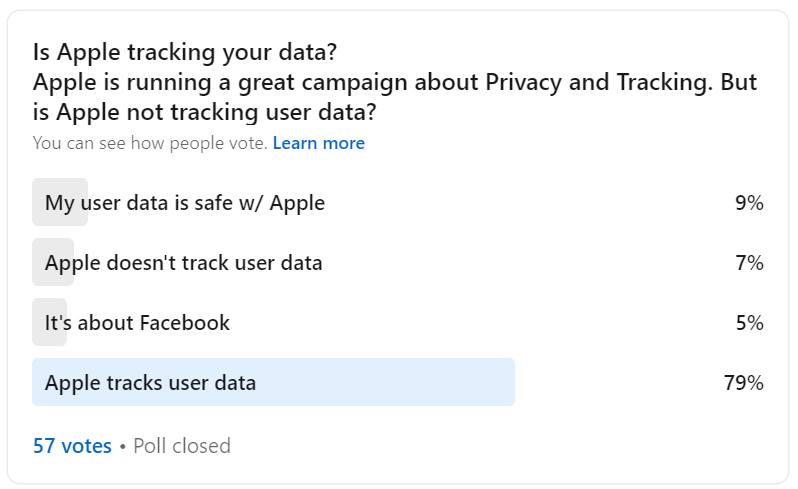
Task: Click the 'You can see how people vote' notice
Action: click(150, 143)
